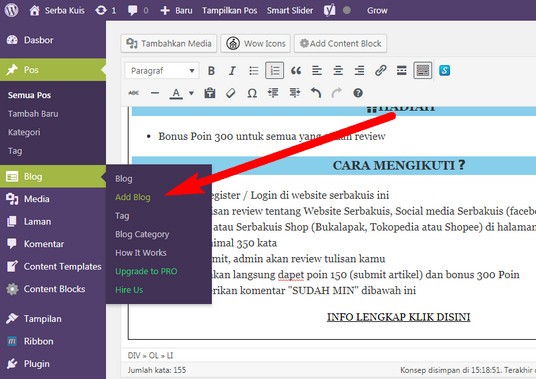The width and height of the screenshot is (536, 379).
Task: Click Tambahkan Media button
Action: pyautogui.click(x=169, y=43)
